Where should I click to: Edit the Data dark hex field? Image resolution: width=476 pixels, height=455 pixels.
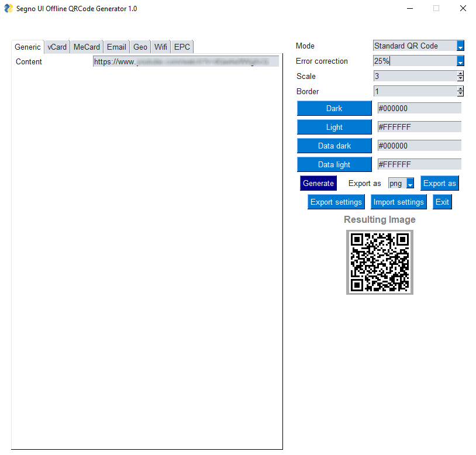[419, 146]
